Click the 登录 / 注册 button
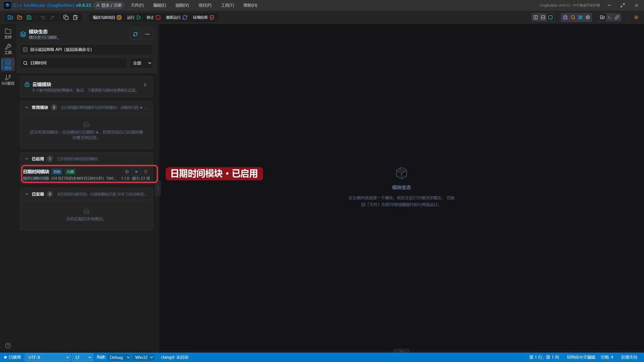This screenshot has height=362, width=644. click(109, 5)
